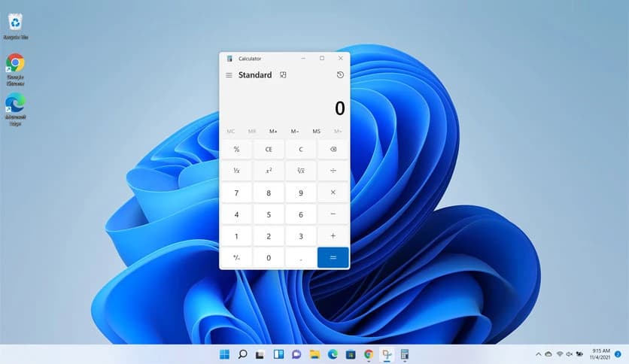This screenshot has height=364, width=629.
Task: Open Recycle Bin desktop icon
Action: coord(16,26)
